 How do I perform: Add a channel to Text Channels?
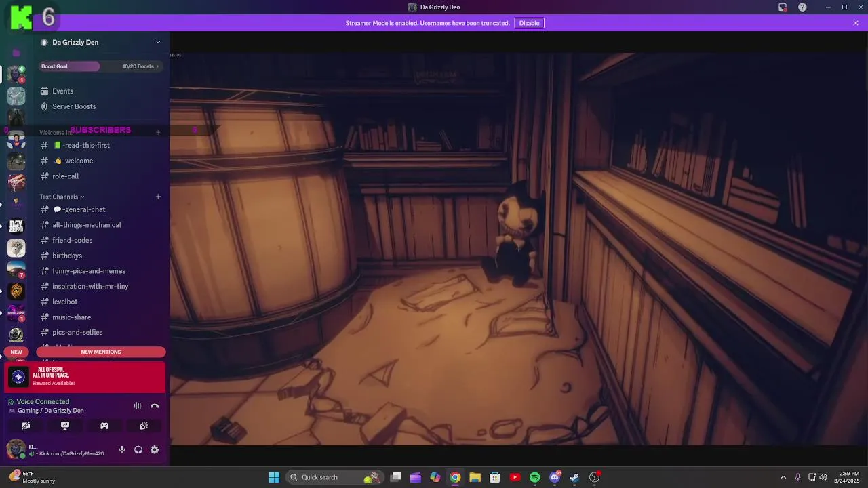click(x=158, y=197)
